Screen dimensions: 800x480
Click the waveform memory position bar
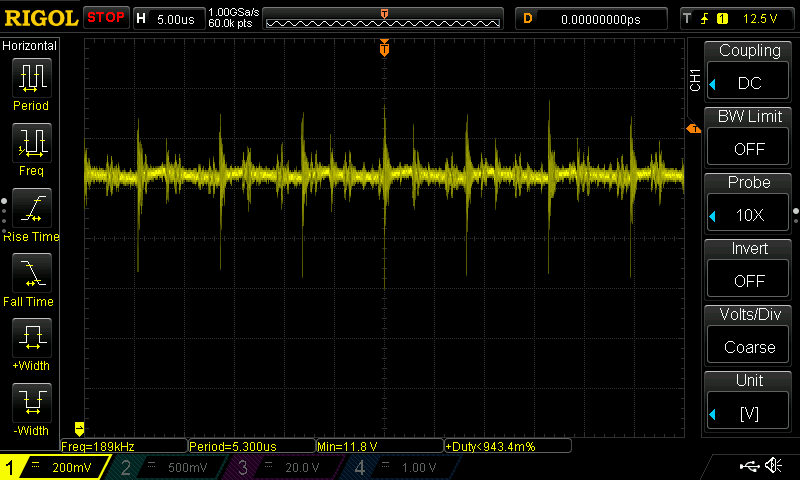tap(385, 19)
